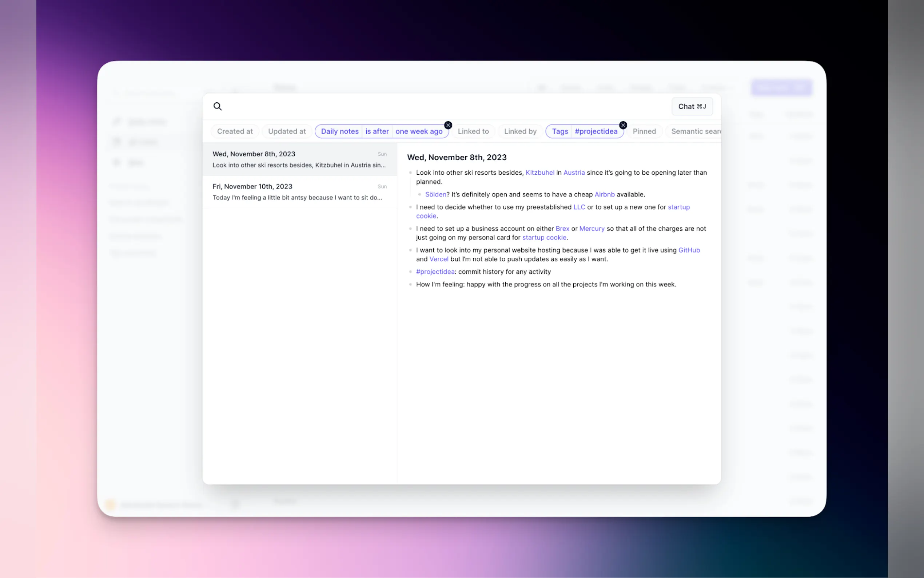
Task: Remove the #projectidea tags filter
Action: pos(623,125)
